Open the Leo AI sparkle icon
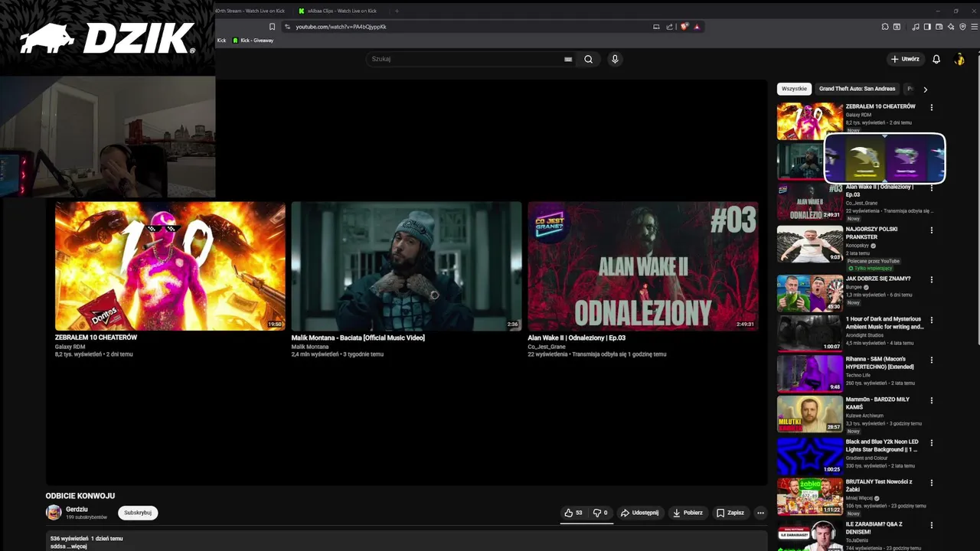The image size is (980, 551). (951, 27)
